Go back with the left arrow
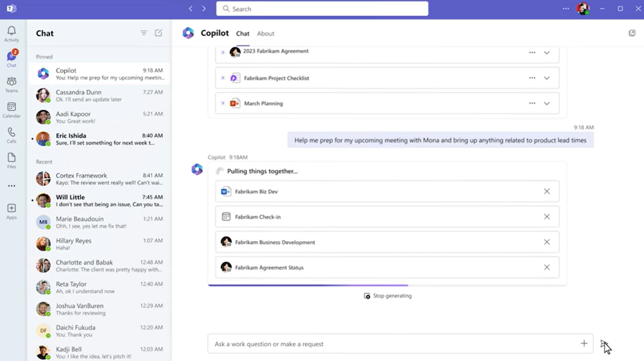This screenshot has height=361, width=644. tap(191, 9)
